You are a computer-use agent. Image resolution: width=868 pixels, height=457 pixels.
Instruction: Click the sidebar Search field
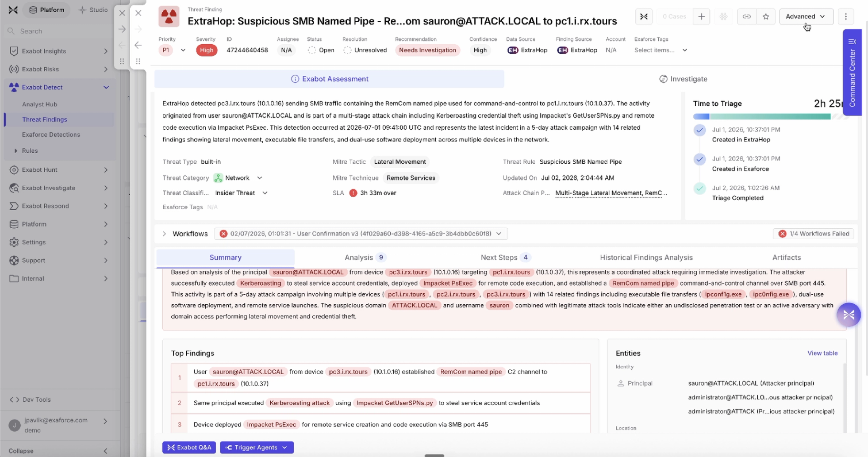pyautogui.click(x=59, y=31)
